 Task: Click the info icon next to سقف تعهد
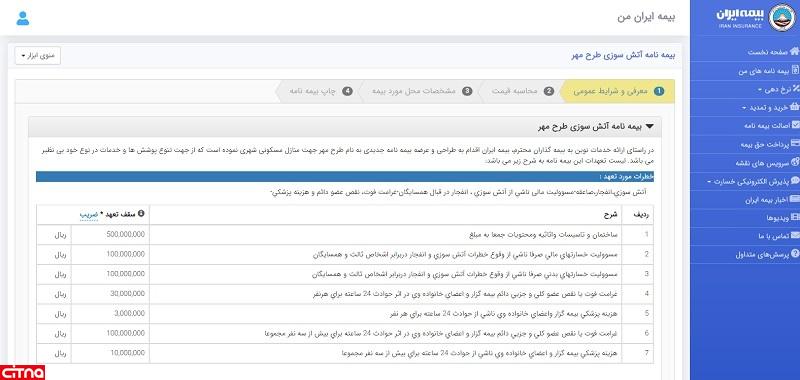coord(141,214)
